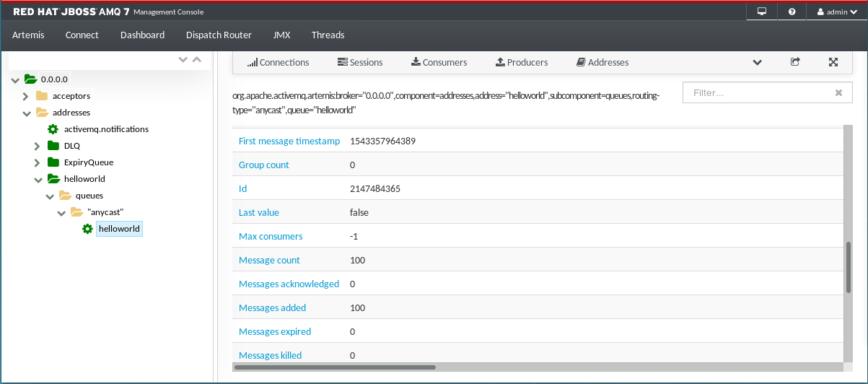868x384 pixels.
Task: Click the share/export arrow icon in toolbar
Action: [795, 62]
